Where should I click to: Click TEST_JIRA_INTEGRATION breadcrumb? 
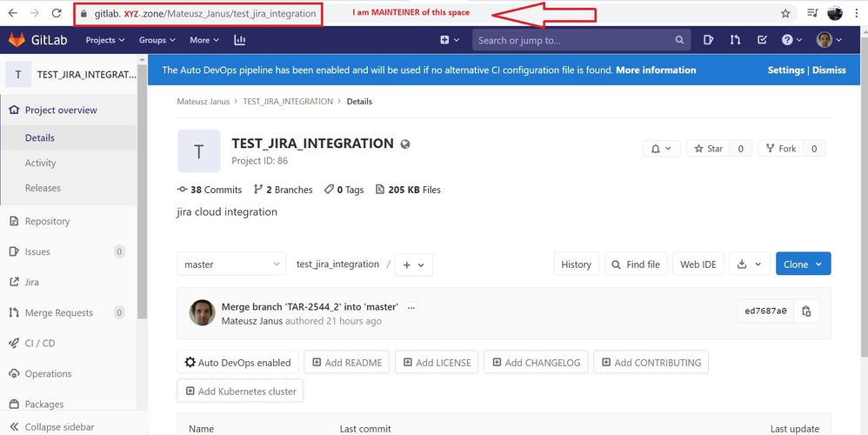(x=288, y=101)
